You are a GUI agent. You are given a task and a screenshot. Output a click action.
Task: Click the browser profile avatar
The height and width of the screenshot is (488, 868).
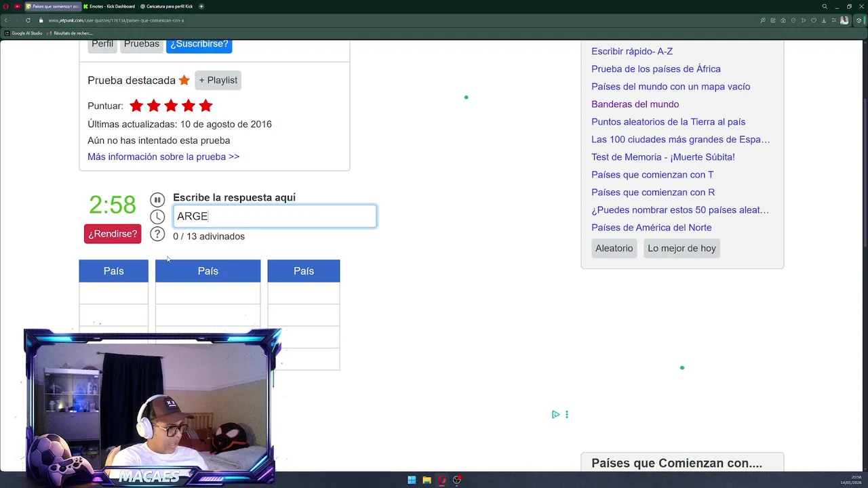[844, 20]
